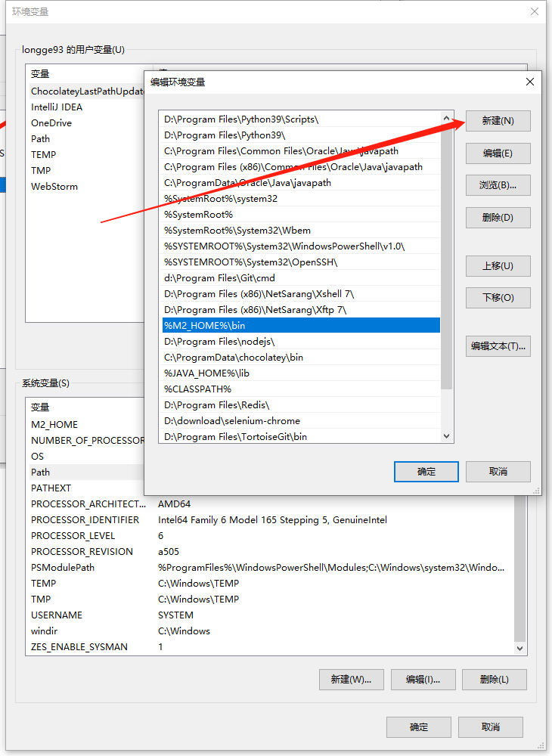Select D:\Program Files\Python39\Scripts\ entry
This screenshot has width=552, height=756.
[301, 119]
